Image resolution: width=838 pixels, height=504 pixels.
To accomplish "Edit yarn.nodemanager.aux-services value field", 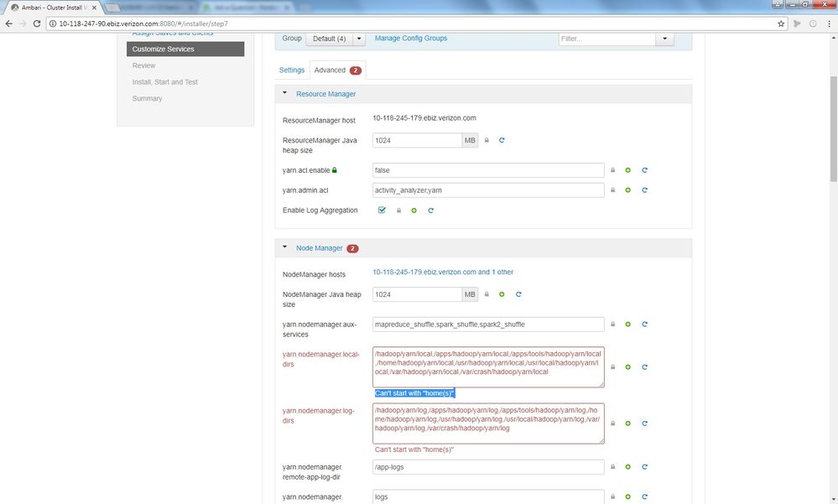I will click(x=488, y=325).
